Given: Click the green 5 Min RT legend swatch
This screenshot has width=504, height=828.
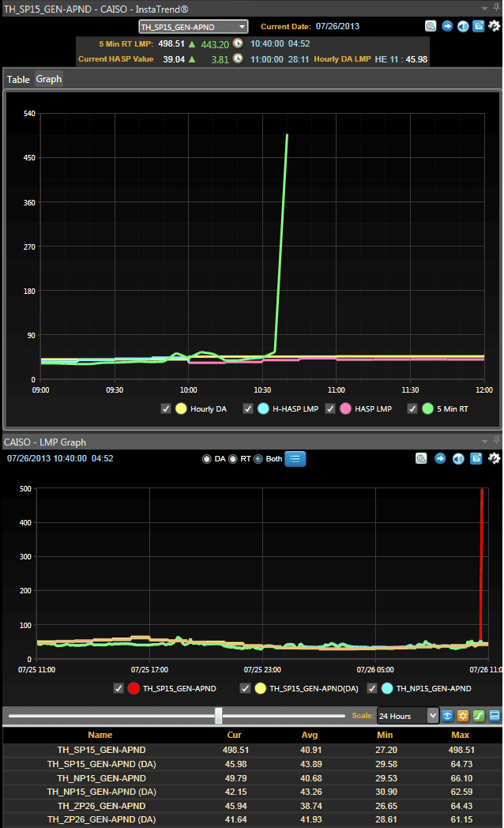Looking at the screenshot, I should (428, 408).
